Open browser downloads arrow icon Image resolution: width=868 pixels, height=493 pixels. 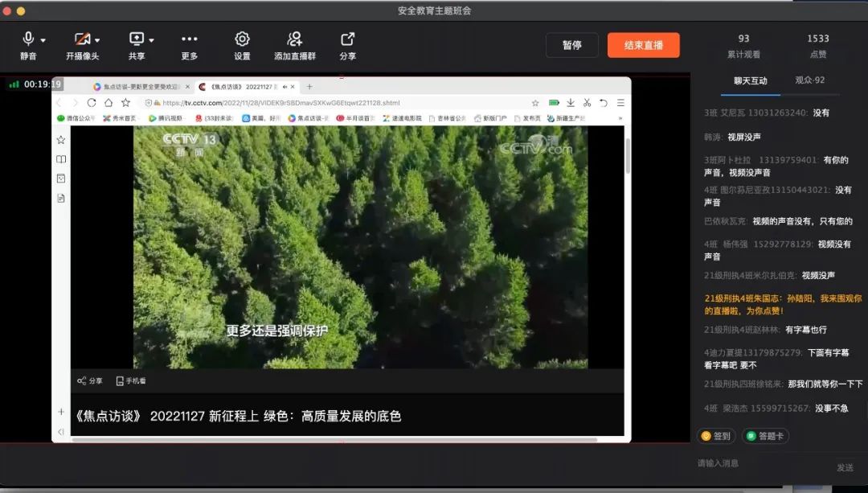tap(570, 103)
